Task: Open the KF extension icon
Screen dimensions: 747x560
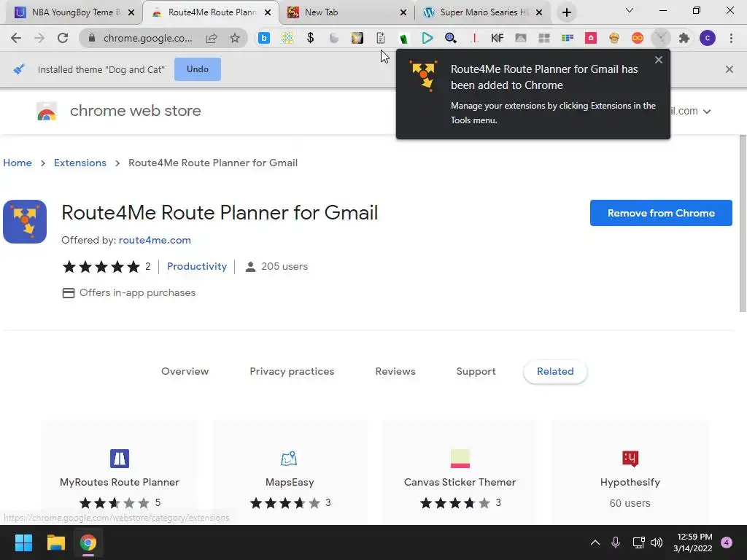Action: click(498, 38)
